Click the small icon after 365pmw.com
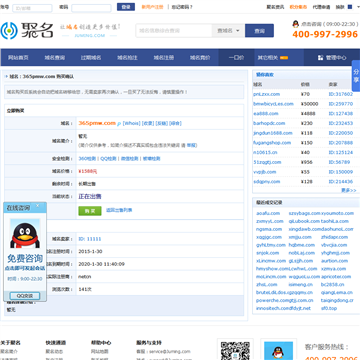 click(119, 124)
